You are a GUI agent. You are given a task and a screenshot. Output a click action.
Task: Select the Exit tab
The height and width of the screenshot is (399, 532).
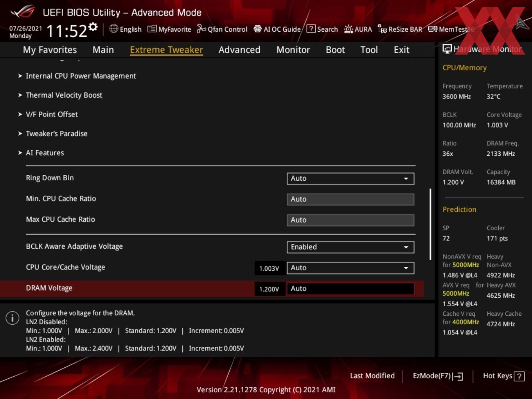401,50
